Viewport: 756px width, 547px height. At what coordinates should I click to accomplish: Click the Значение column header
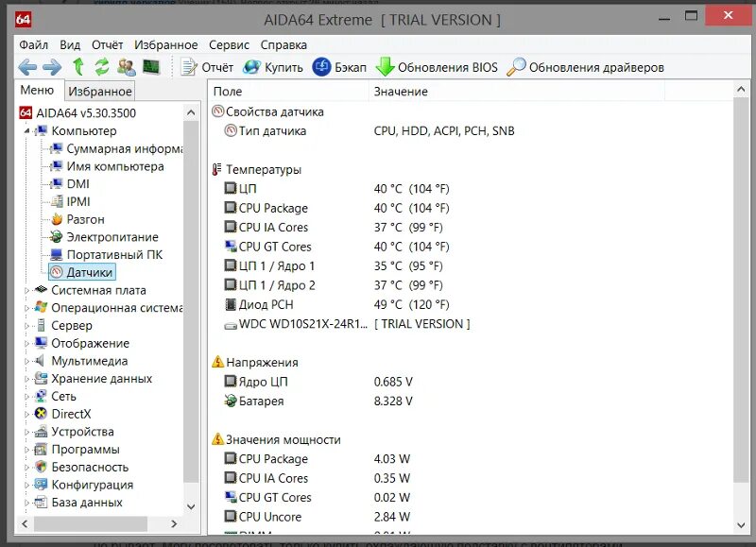pos(517,92)
